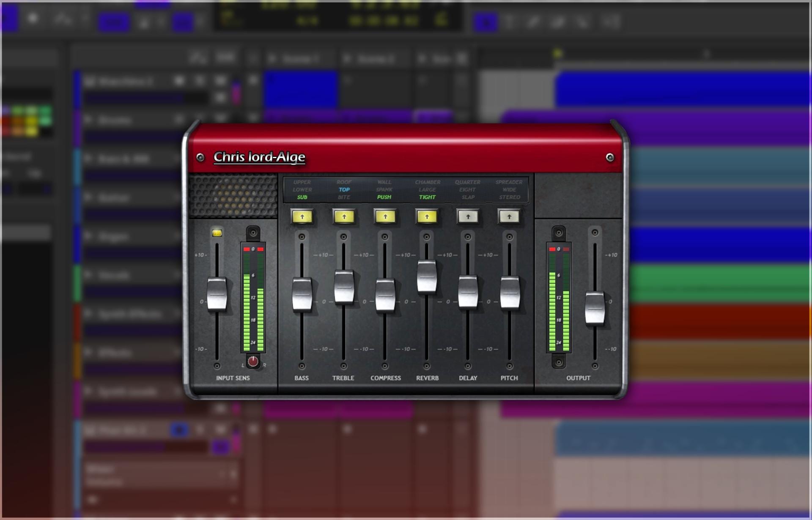812x520 pixels.
Task: Click the REVERB fader handle
Action: pyautogui.click(x=427, y=276)
